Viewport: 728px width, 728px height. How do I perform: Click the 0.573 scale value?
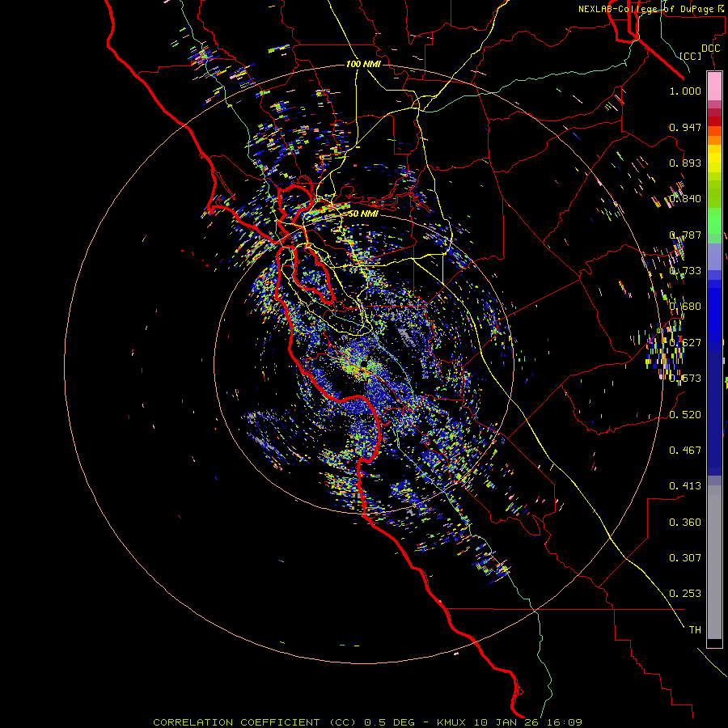(685, 379)
